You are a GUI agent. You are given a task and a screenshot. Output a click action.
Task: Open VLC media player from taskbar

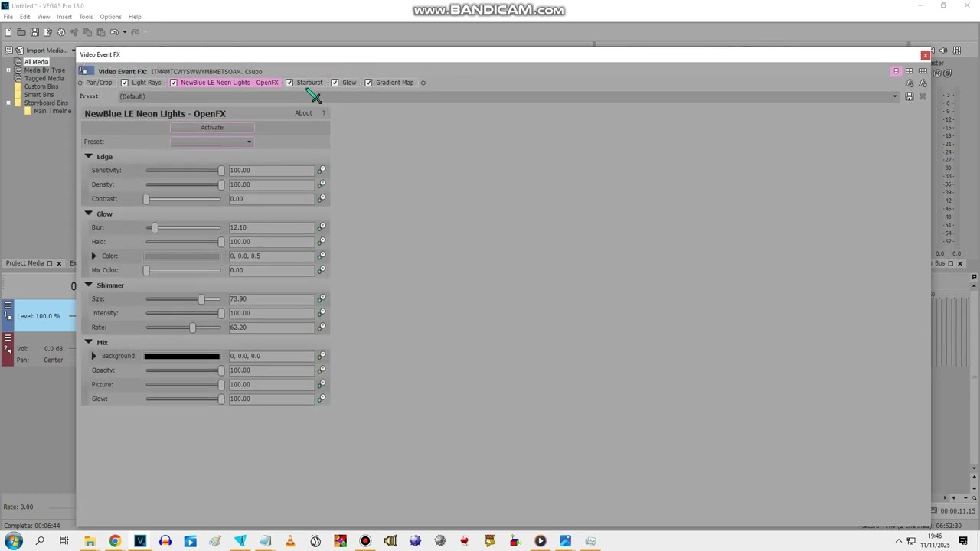point(290,541)
